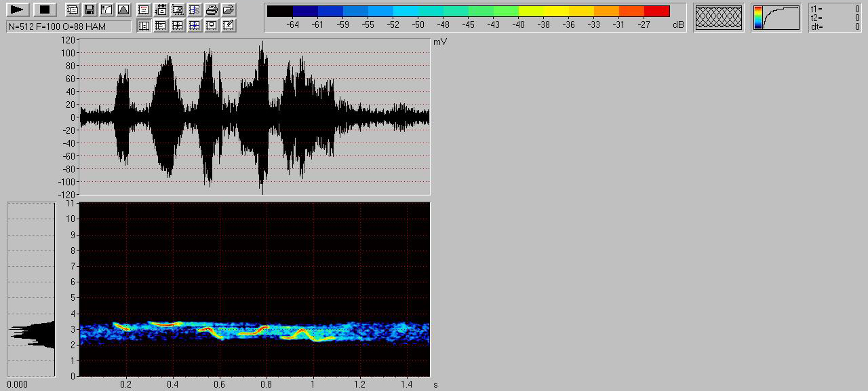Click the printer icon

pyautogui.click(x=212, y=10)
